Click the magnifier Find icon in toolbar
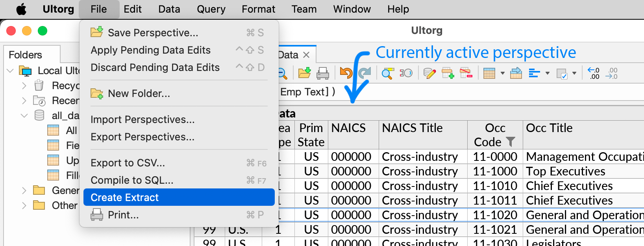 pyautogui.click(x=388, y=73)
